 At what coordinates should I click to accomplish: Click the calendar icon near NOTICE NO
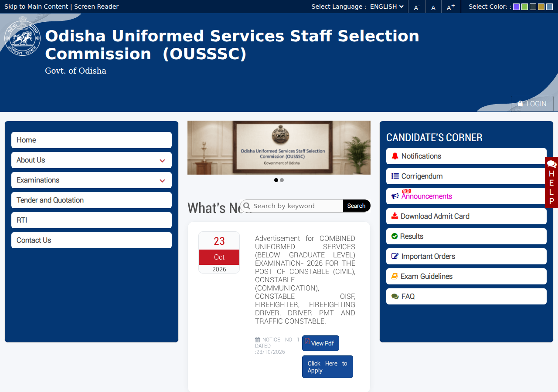tap(257, 340)
